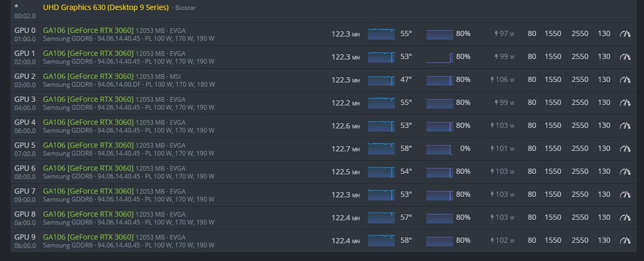Open GPU 9 overclock speedometer icon

[x=625, y=241]
